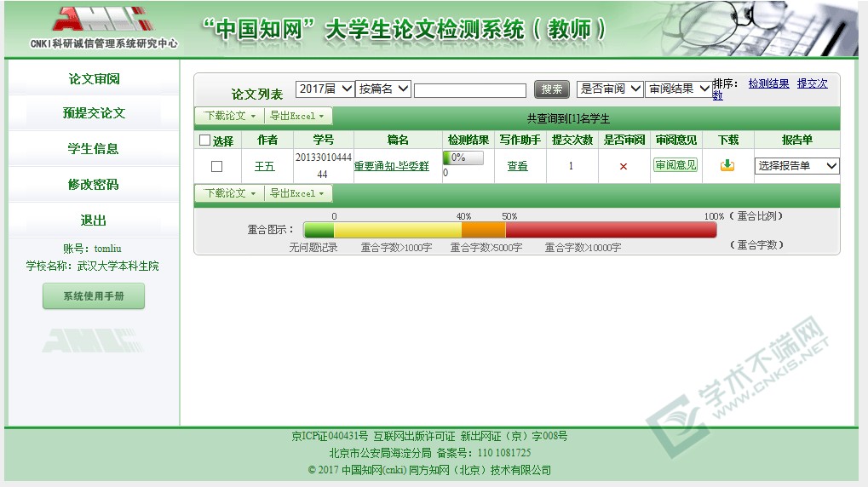868x487 pixels.
Task: Open the 预提交论文 sidebar menu
Action: (94, 113)
